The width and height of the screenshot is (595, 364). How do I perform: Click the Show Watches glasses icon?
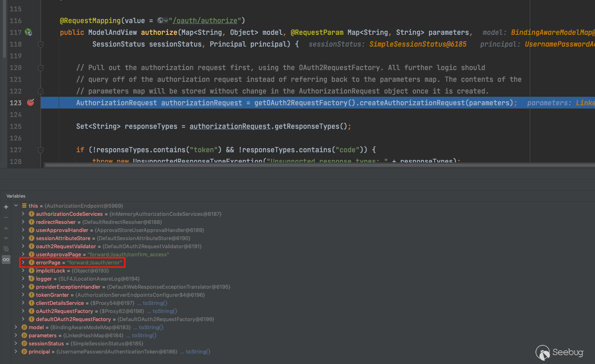6,260
